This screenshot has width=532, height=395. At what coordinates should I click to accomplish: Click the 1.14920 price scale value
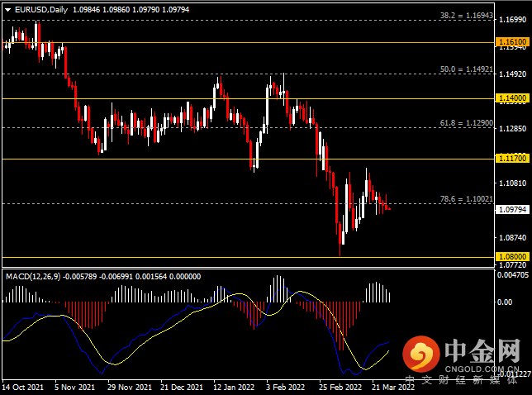click(x=513, y=74)
